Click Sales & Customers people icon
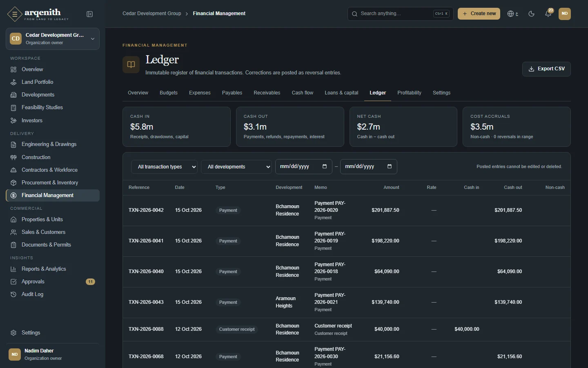This screenshot has width=588, height=368. 13,232
